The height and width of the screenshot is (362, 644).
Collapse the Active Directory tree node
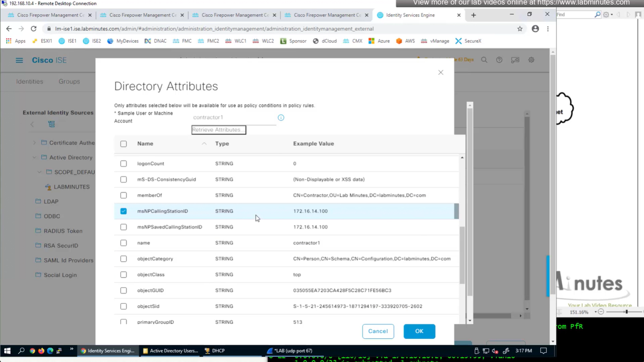tap(34, 157)
